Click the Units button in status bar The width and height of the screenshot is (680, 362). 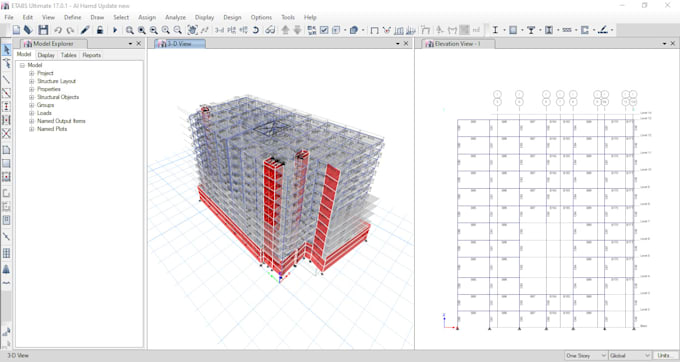[665, 355]
